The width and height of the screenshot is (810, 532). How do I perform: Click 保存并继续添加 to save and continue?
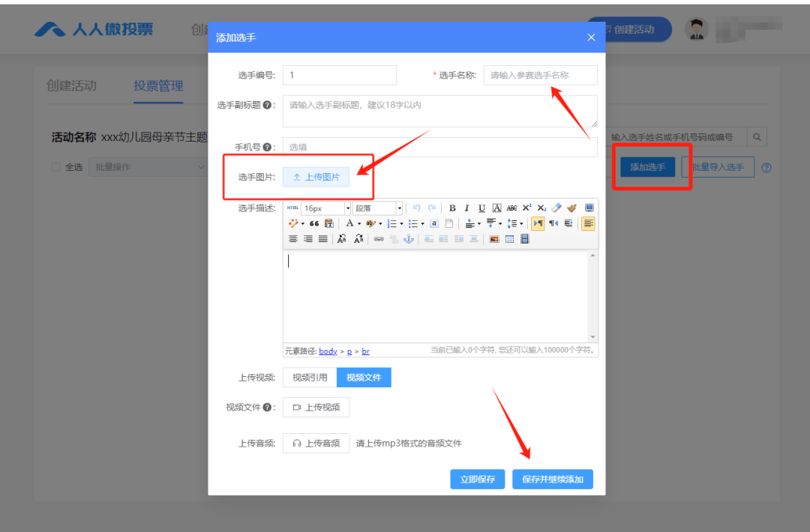tap(552, 479)
